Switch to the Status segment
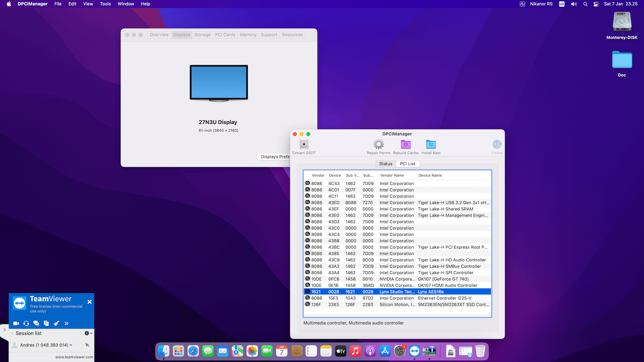 385,164
